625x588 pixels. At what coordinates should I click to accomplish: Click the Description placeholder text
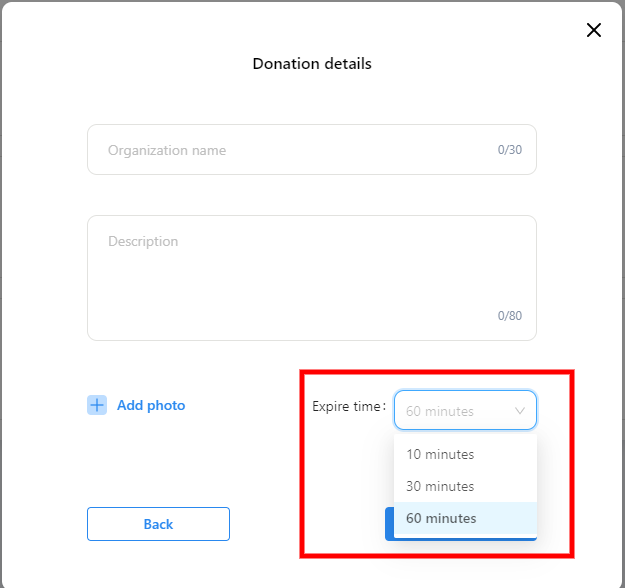[143, 241]
